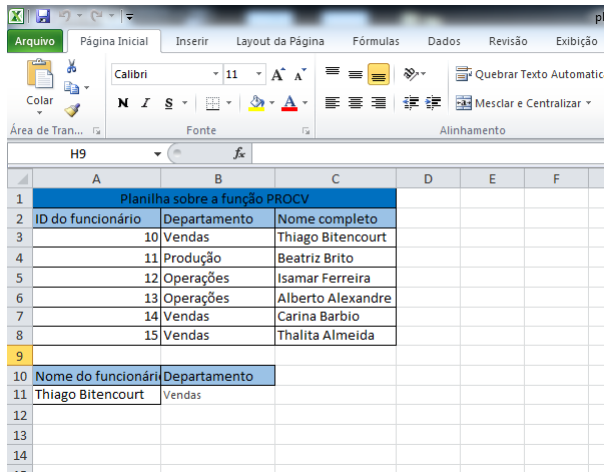Click the insert function fx icon
This screenshot has width=612, height=472.
click(240, 154)
